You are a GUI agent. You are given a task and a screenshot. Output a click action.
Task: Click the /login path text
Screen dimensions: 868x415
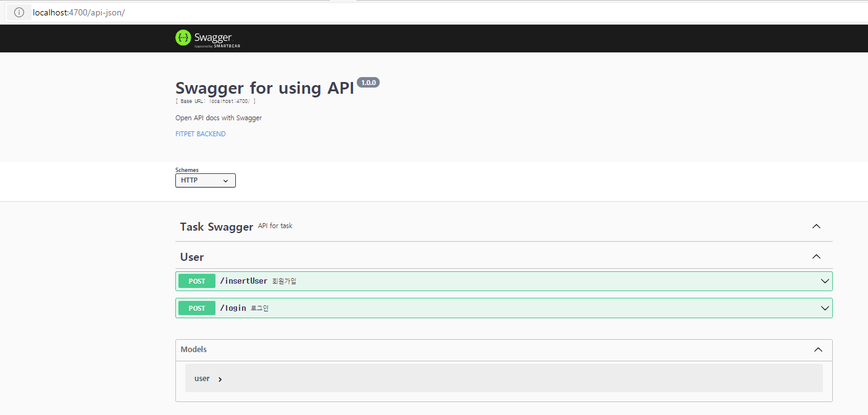point(233,308)
